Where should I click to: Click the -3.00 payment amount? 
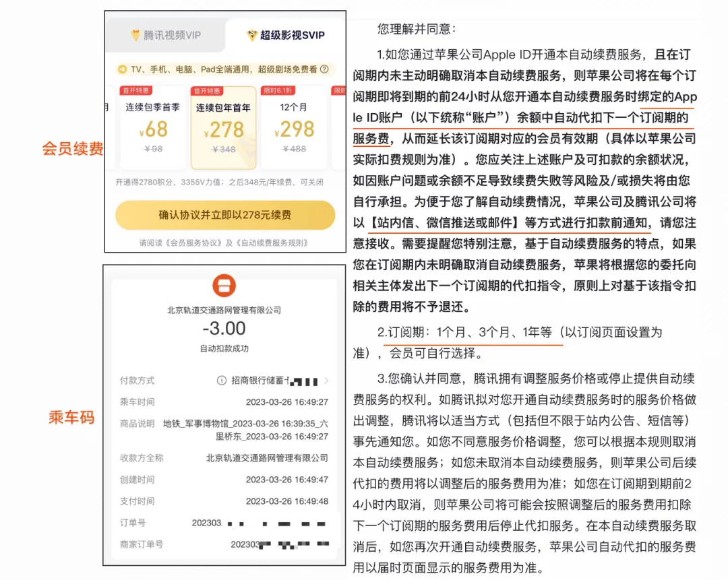pos(224,327)
